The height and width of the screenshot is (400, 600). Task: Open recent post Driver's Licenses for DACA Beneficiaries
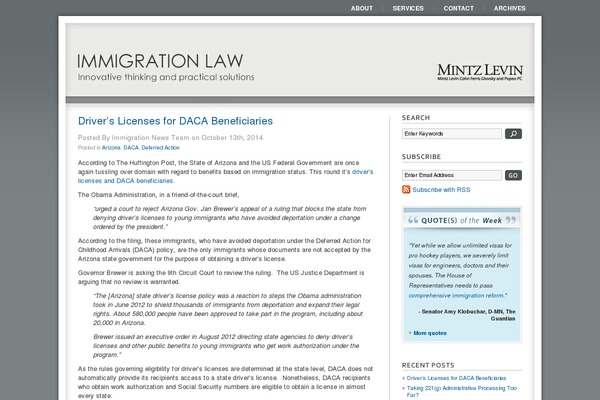(x=456, y=378)
